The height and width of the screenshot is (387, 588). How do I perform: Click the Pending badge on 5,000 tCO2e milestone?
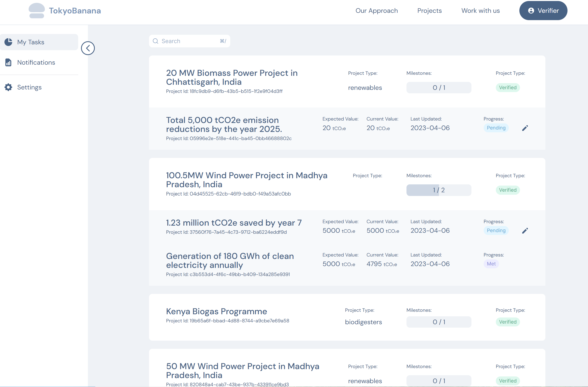496,128
